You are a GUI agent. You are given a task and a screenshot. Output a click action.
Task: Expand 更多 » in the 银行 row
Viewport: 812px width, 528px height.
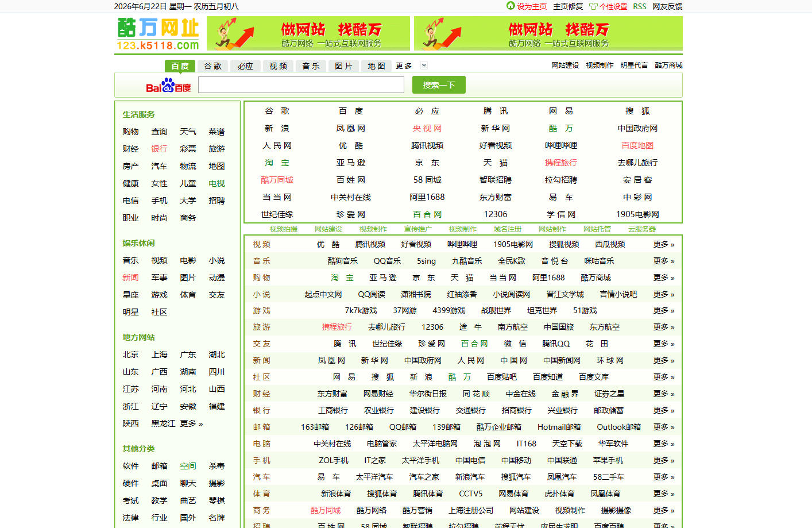pyautogui.click(x=664, y=410)
